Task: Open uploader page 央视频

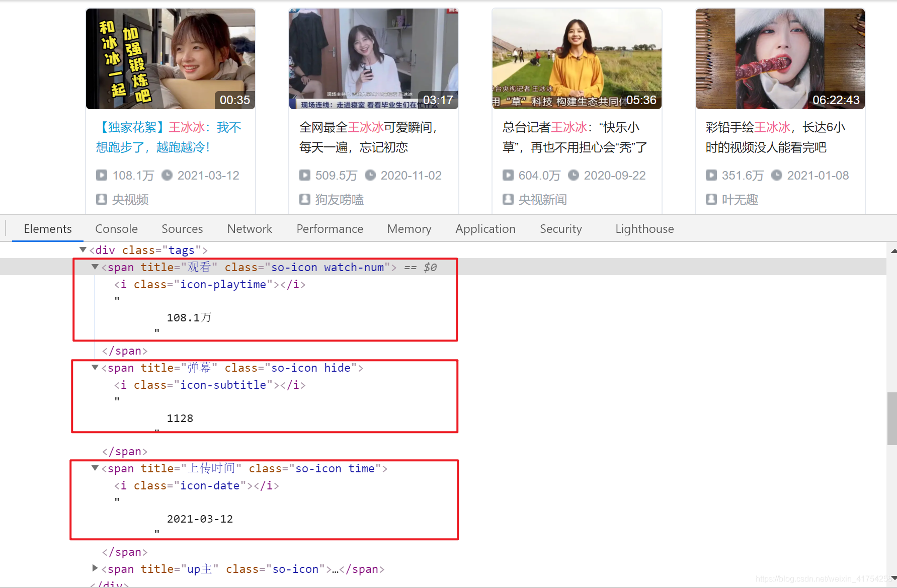Action: coord(130,200)
